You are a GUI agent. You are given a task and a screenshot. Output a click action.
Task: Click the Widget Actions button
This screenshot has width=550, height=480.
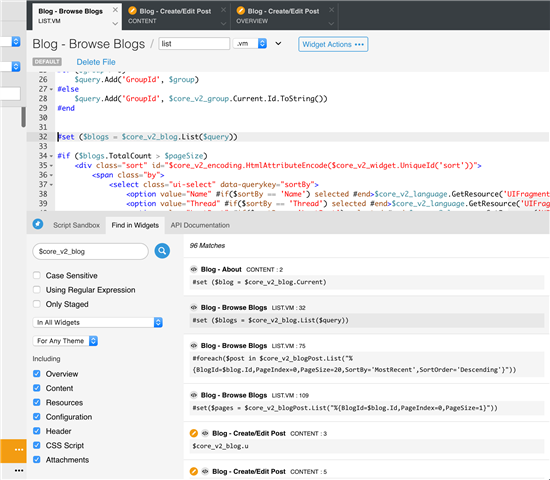(333, 44)
